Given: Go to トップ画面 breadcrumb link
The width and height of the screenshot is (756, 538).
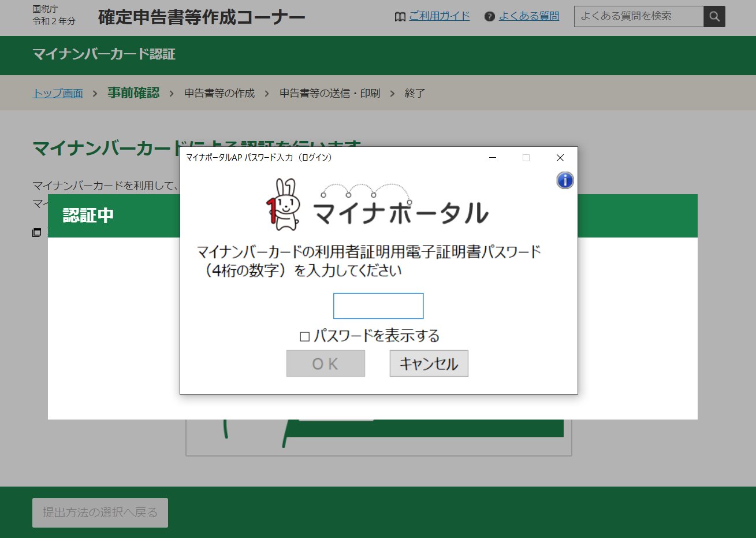Looking at the screenshot, I should pos(58,93).
